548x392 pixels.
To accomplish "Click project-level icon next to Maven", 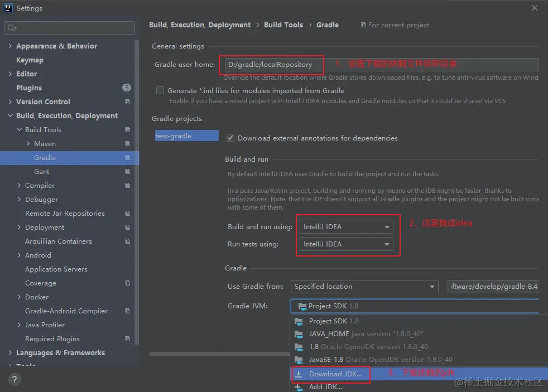I will pyautogui.click(x=128, y=143).
